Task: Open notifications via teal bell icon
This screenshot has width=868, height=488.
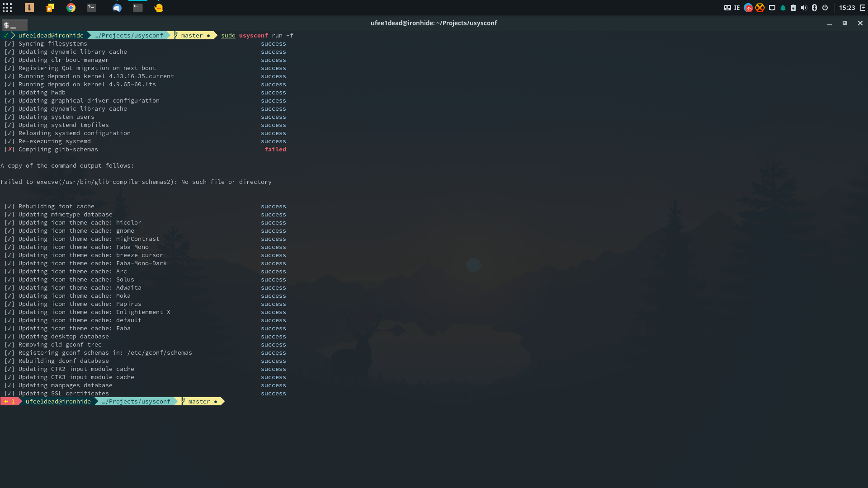Action: point(783,8)
